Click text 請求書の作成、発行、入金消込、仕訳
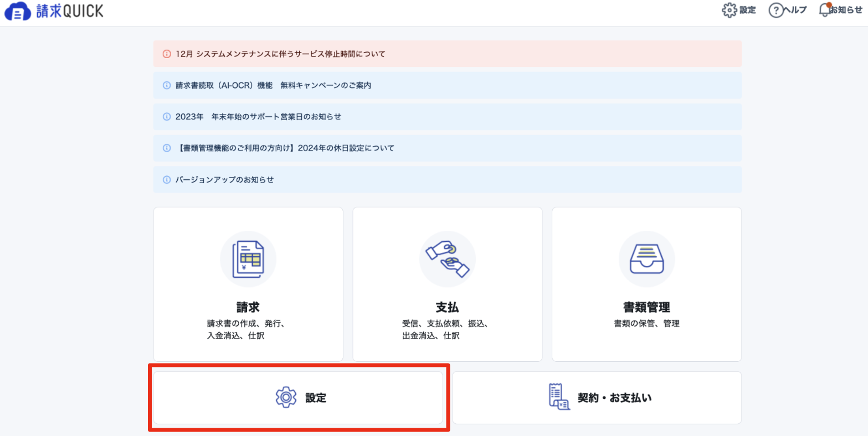The height and width of the screenshot is (436, 868). pos(245,329)
